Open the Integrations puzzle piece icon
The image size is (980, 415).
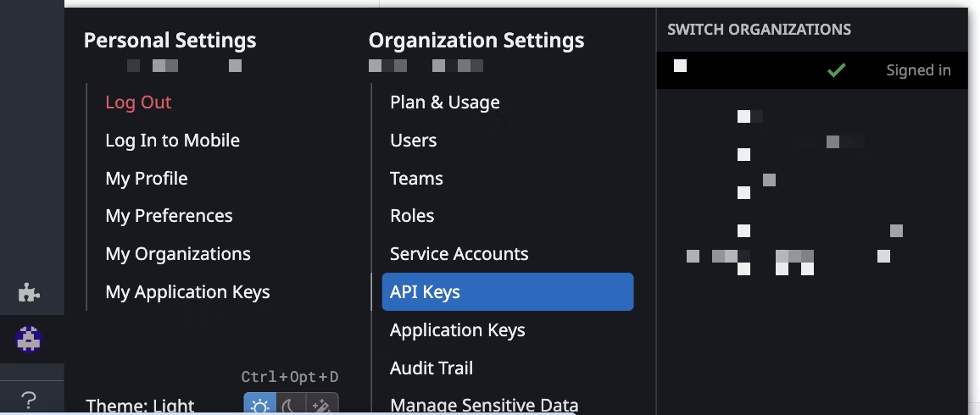[x=30, y=293]
